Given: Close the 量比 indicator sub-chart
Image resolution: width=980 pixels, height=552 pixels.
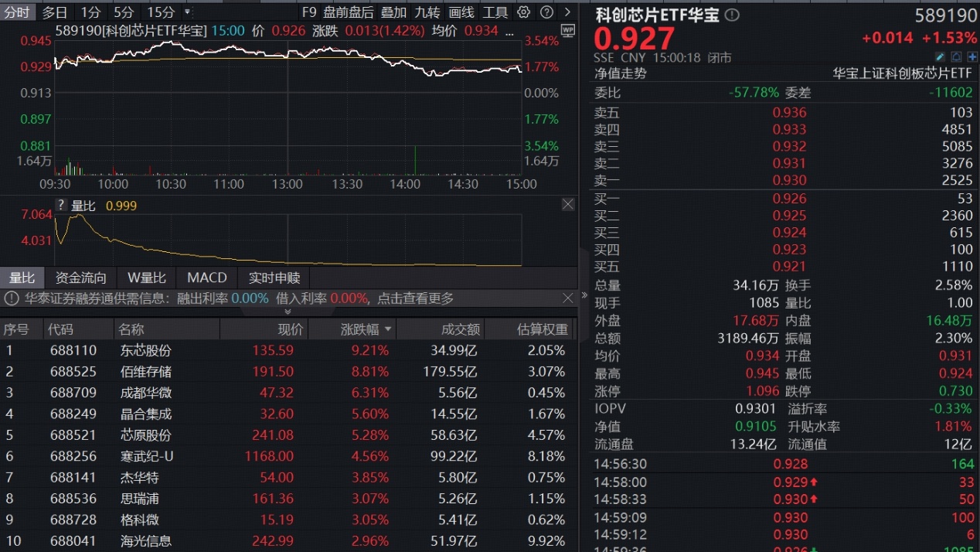Looking at the screenshot, I should [568, 205].
